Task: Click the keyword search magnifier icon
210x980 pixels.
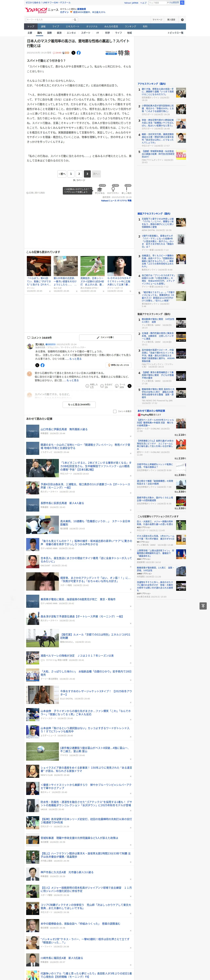Action: 75,20
